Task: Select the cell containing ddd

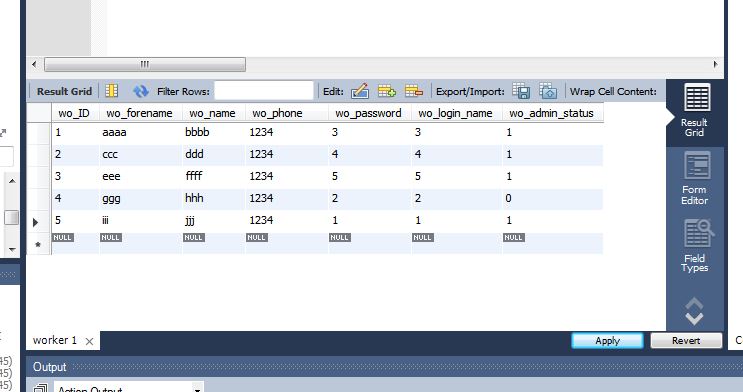Action: click(x=213, y=154)
